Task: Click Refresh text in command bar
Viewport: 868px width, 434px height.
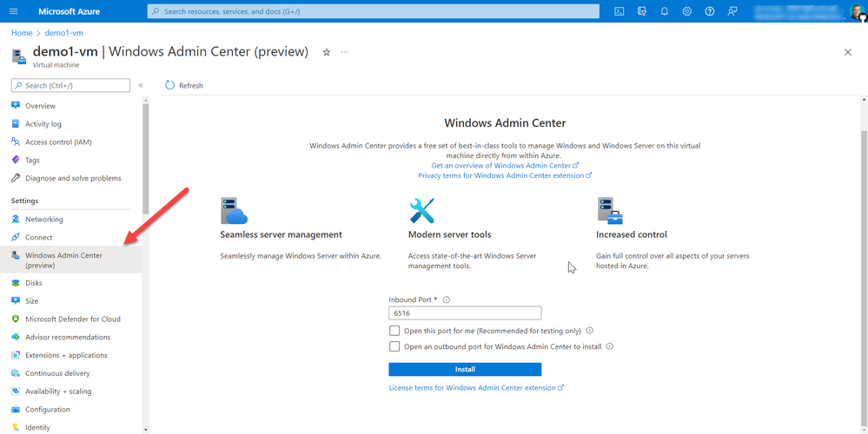Action: coord(191,86)
